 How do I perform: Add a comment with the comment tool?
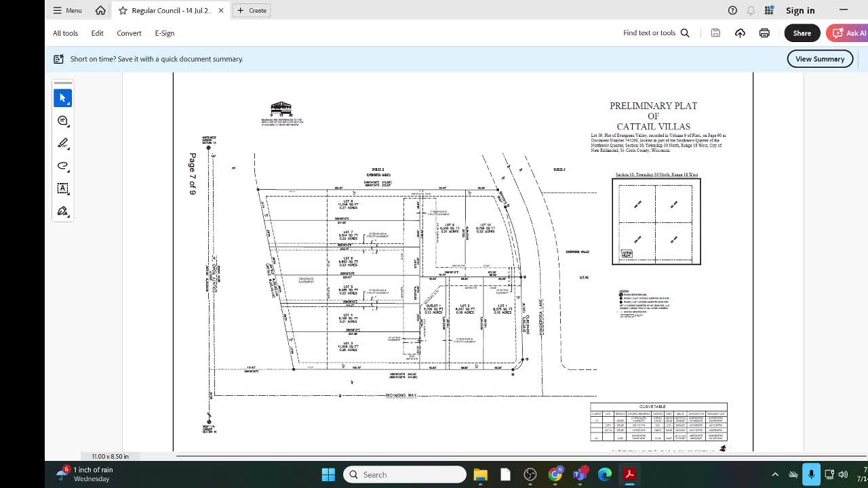(x=62, y=121)
